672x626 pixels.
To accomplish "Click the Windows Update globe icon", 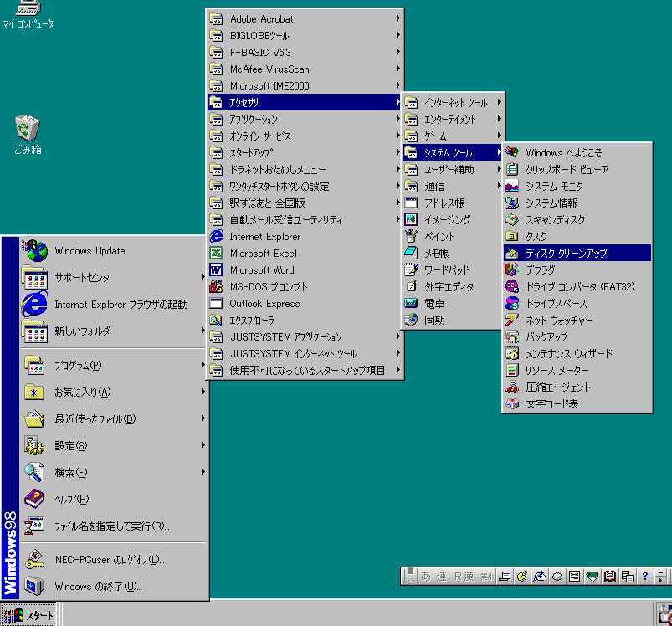I will (x=36, y=251).
